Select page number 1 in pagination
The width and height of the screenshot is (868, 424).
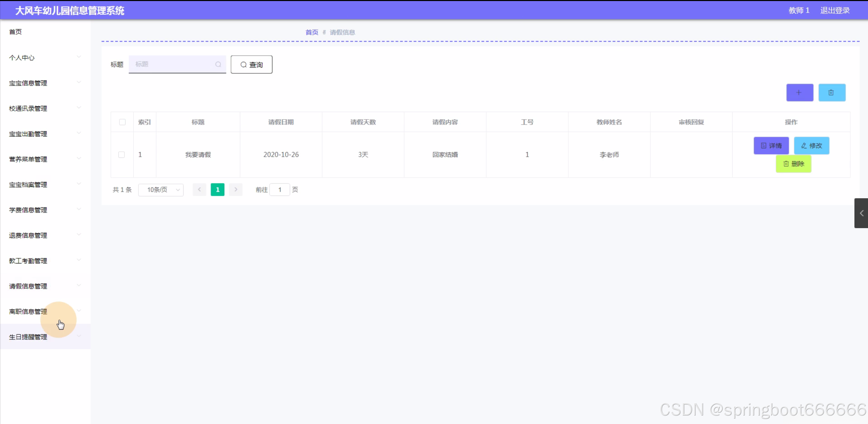point(218,189)
